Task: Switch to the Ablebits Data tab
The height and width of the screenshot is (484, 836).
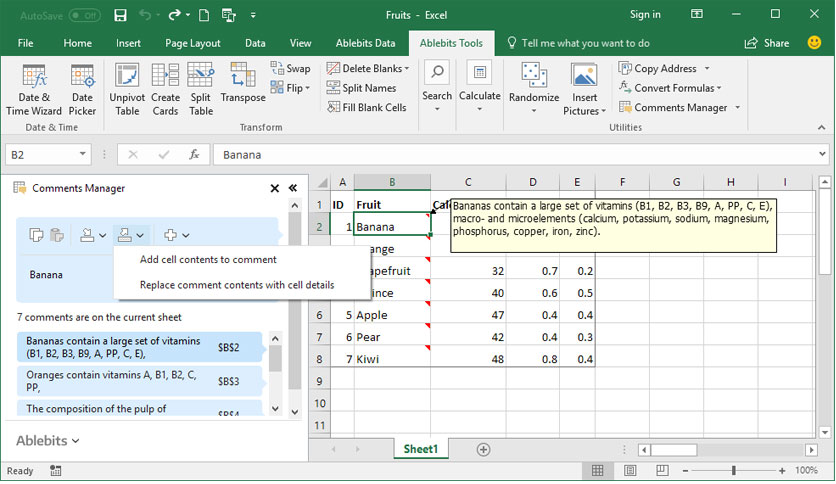Action: point(365,43)
